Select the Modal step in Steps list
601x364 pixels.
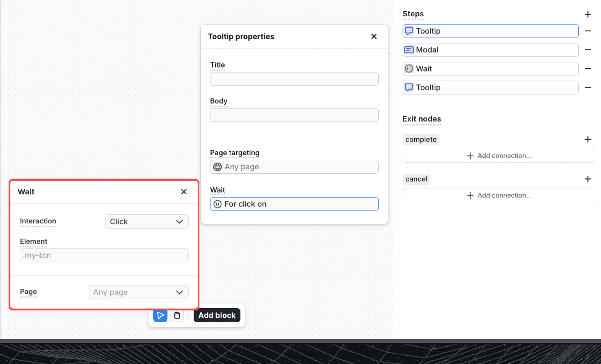tap(490, 50)
